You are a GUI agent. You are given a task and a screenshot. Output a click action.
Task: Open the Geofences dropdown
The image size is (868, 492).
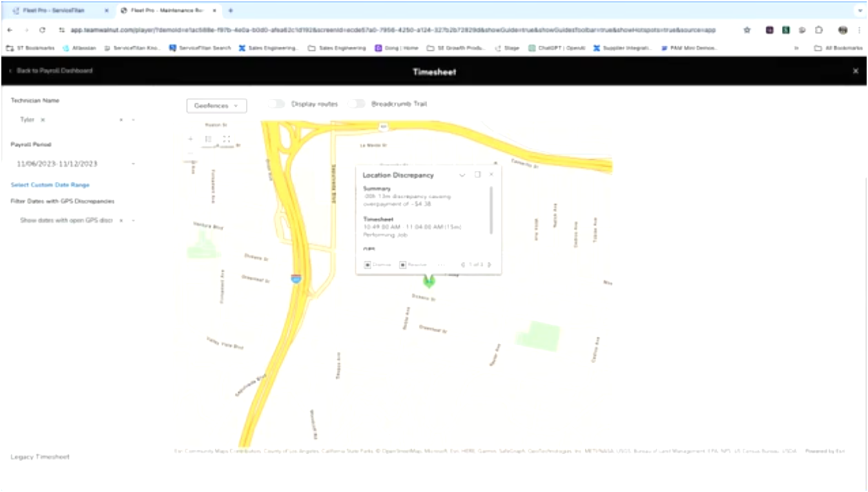coord(216,105)
